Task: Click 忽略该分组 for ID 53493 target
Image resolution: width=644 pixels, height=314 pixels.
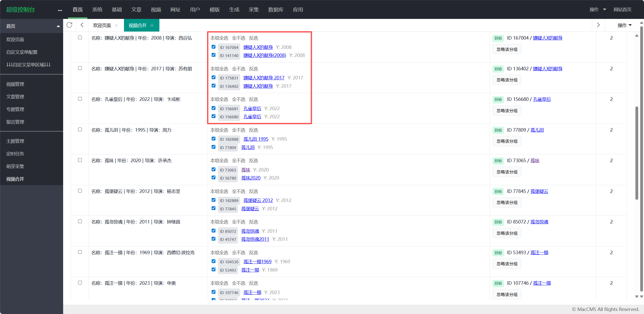Action: tap(507, 264)
